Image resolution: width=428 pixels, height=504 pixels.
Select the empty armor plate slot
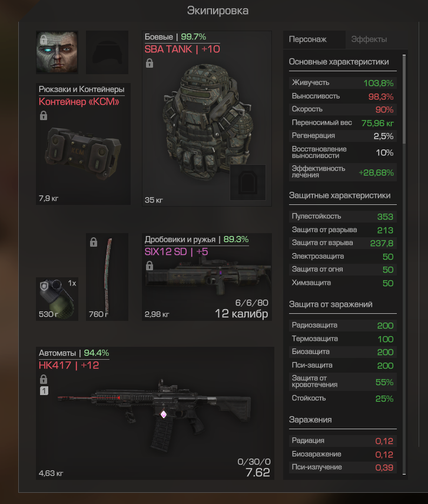point(248,183)
